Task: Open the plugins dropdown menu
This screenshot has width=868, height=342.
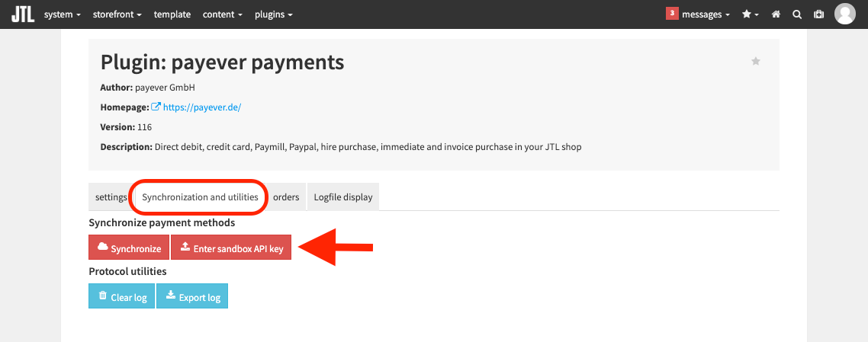Action: pos(274,14)
